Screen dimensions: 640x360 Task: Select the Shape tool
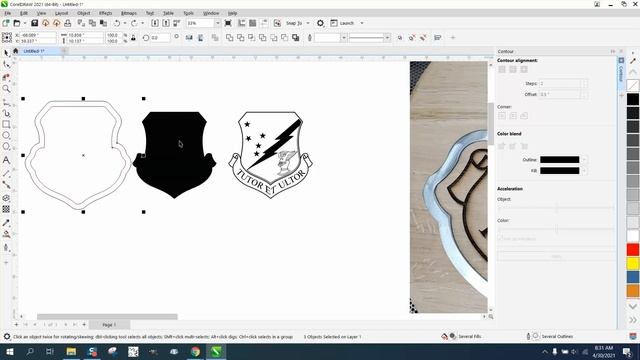[6, 64]
